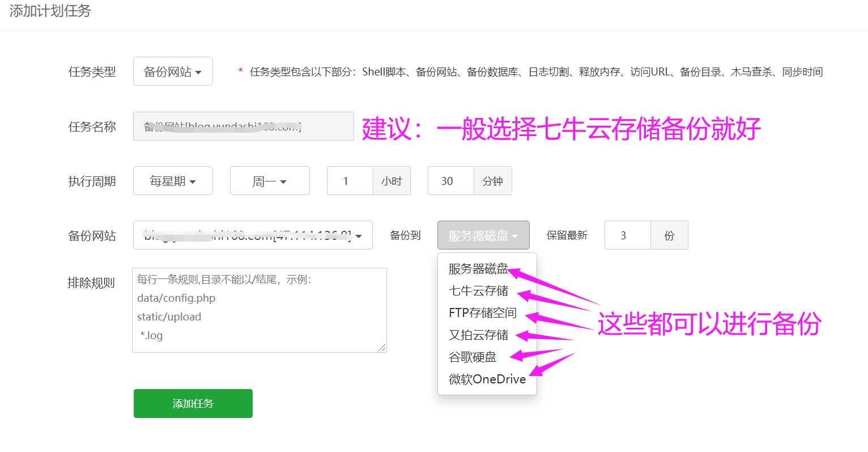Click the green 添加任务 button

coord(193,403)
